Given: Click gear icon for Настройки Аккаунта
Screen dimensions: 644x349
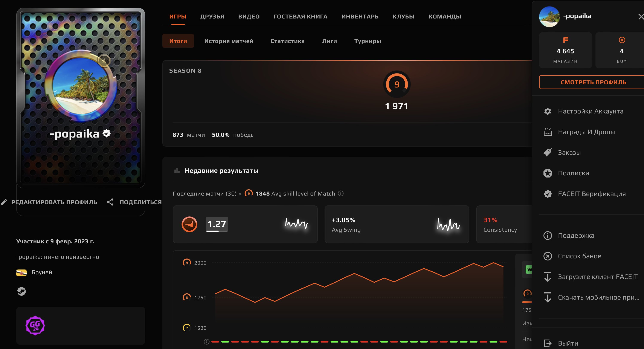Looking at the screenshot, I should coord(548,111).
